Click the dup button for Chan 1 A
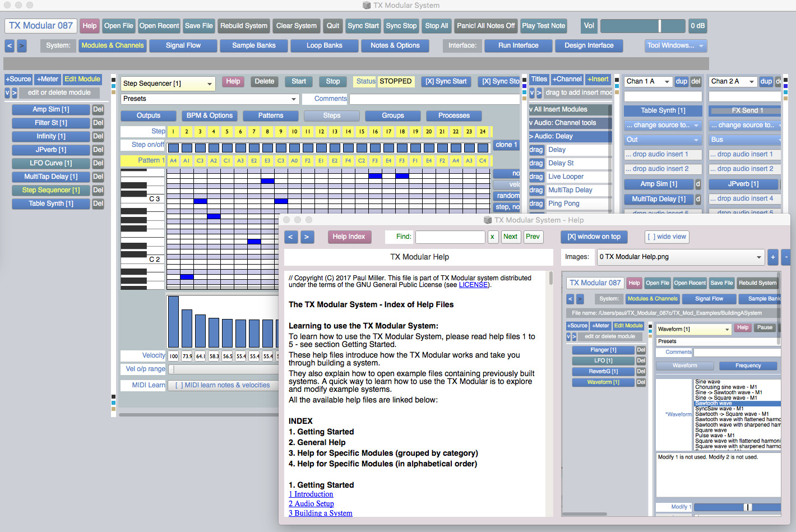Image resolution: width=796 pixels, height=532 pixels. 681,81
